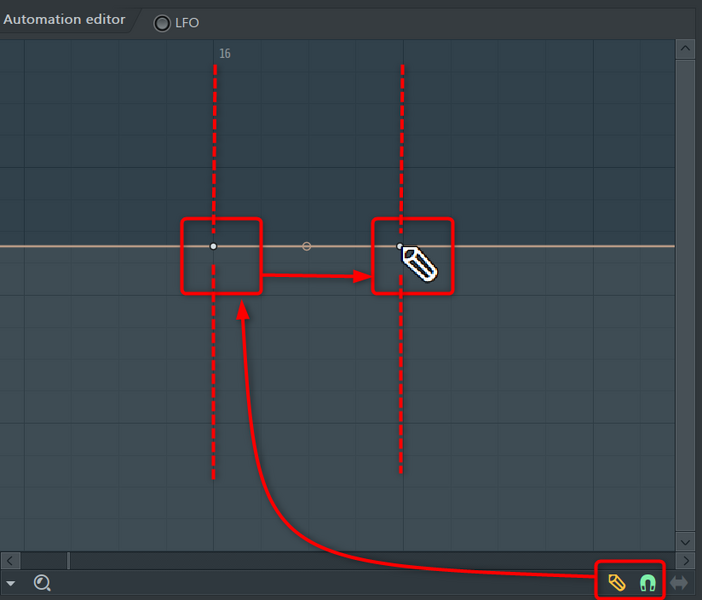Click the horizontal scrollbar right arrow
Screen dimensions: 702x600
686,560
